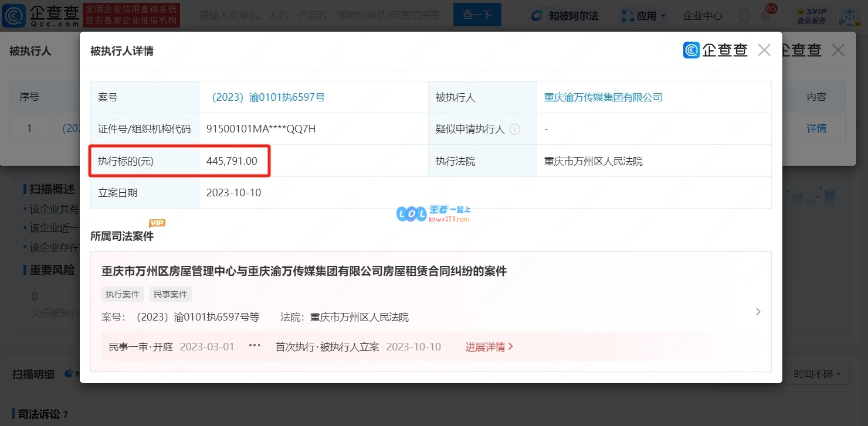Image resolution: width=868 pixels, height=426 pixels.
Task: Click the mobile phone icon in header
Action: tap(744, 16)
